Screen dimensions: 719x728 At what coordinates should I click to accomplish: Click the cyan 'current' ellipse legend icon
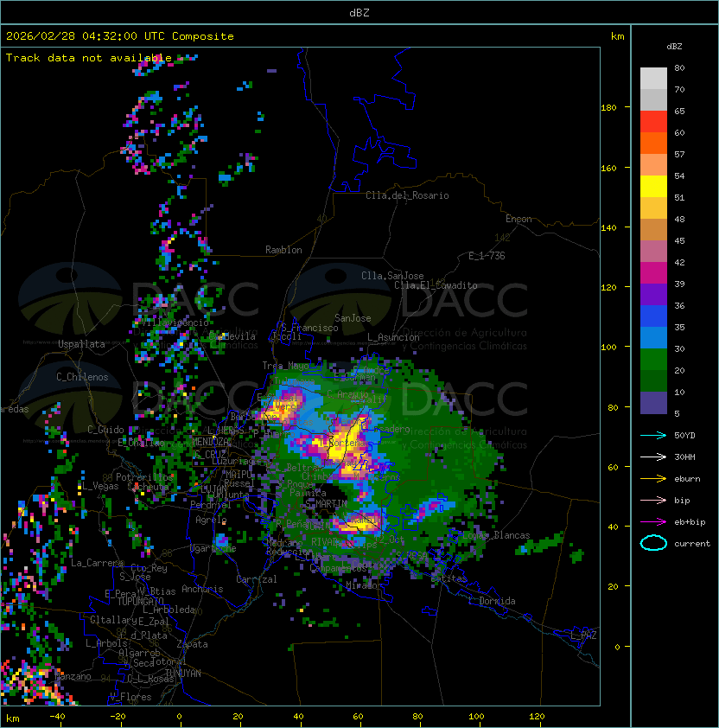(x=653, y=543)
